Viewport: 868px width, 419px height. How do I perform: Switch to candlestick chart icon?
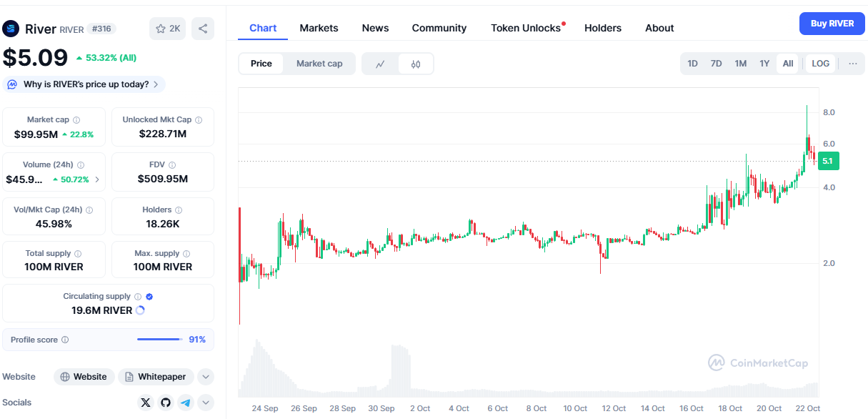click(x=416, y=64)
